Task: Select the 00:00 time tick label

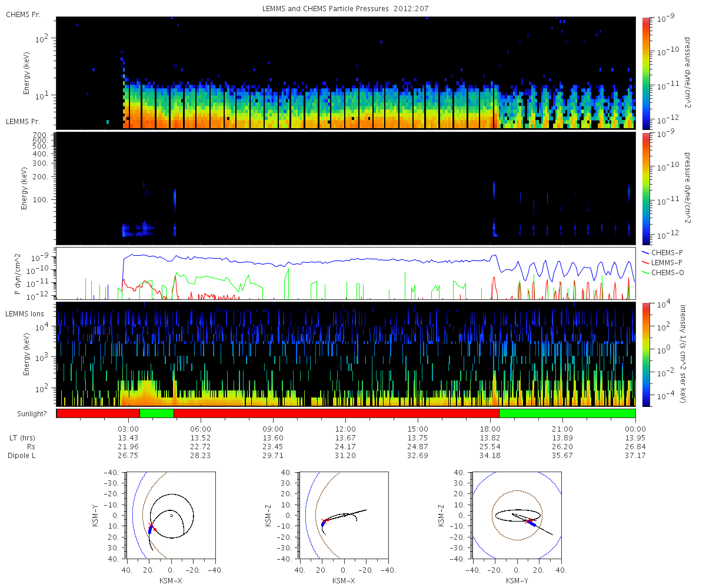Action: 635,429
